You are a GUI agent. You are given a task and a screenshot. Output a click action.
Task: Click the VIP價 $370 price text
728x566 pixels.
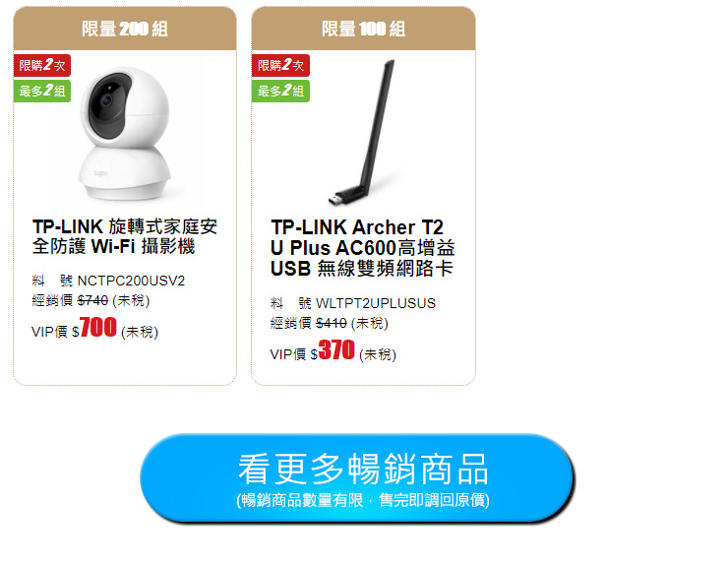[x=333, y=350]
